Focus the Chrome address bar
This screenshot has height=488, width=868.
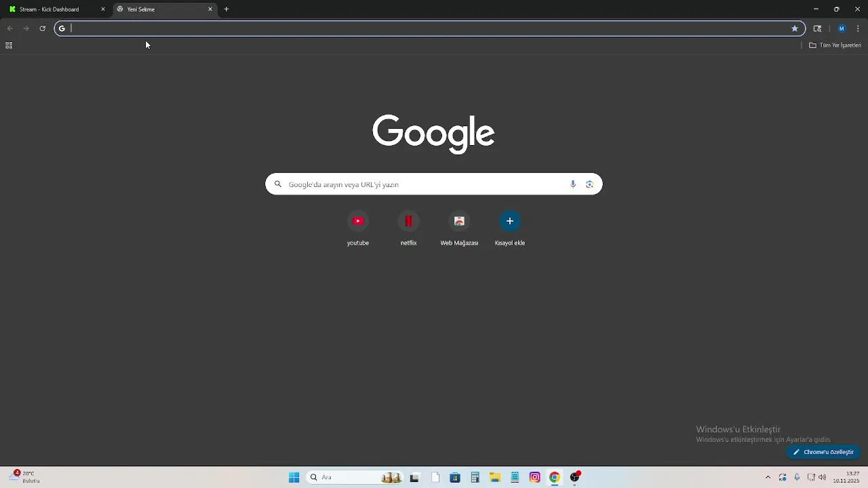point(430,28)
